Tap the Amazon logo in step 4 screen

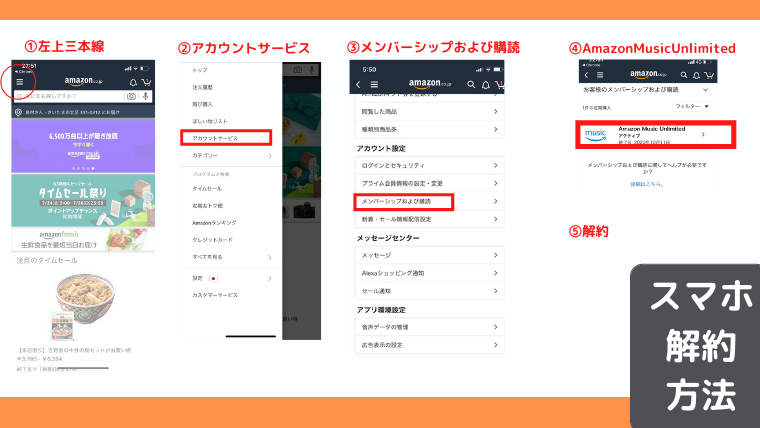tap(649, 74)
